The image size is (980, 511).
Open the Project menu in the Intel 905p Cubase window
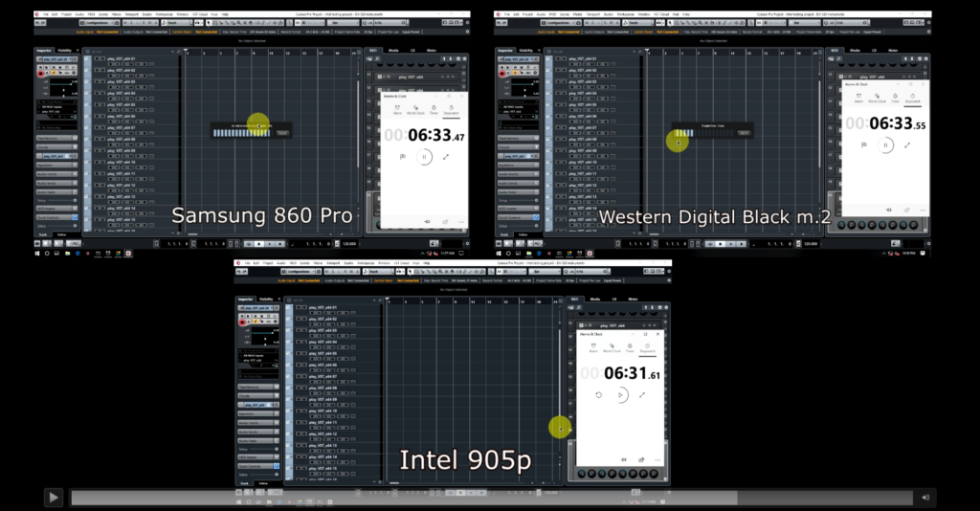(x=268, y=263)
